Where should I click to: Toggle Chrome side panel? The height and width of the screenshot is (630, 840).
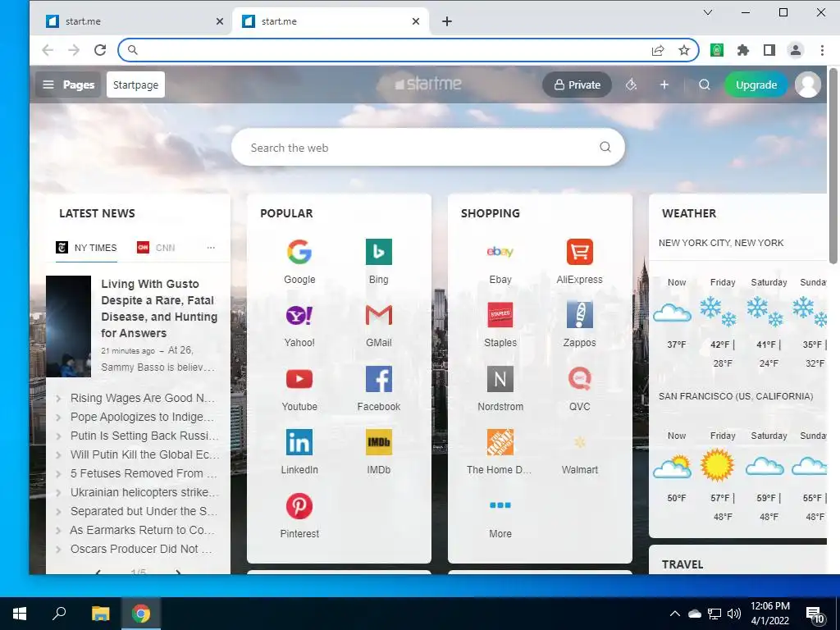click(x=769, y=50)
